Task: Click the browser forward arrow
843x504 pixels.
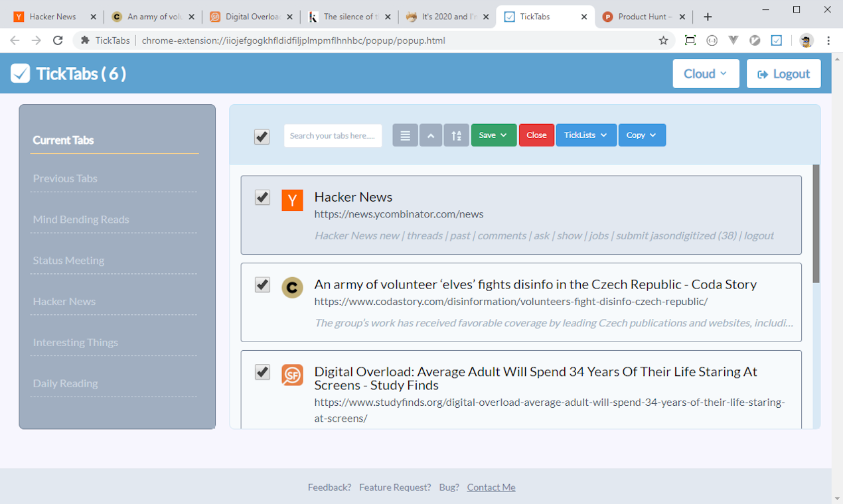Action: [37, 40]
